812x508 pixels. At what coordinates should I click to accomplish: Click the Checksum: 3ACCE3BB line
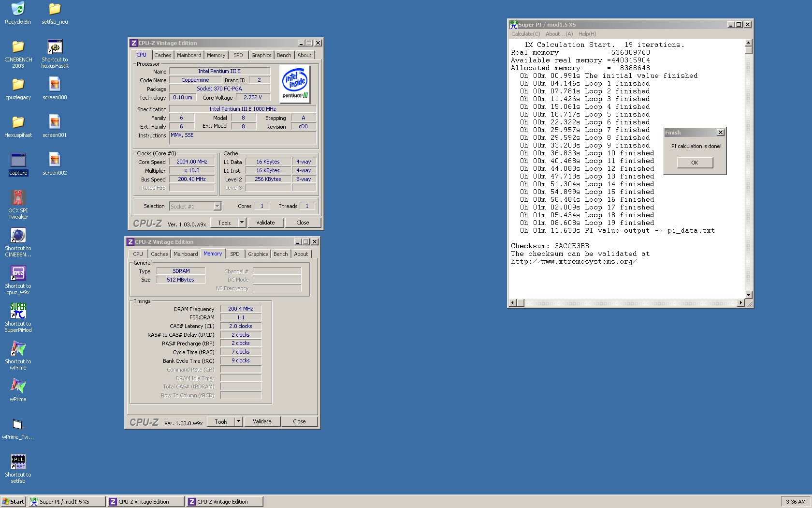(550, 246)
